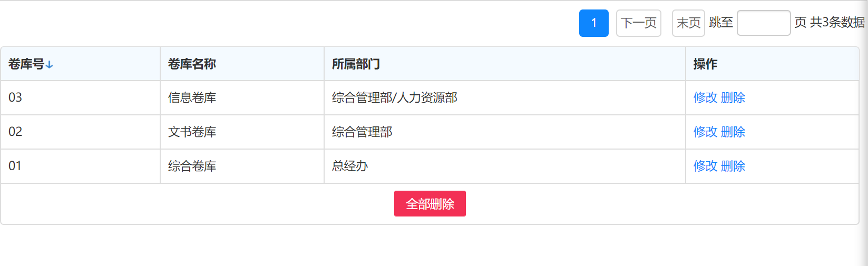868x266 pixels.
Task: Click the 修改 link for 综合卷库
Action: click(705, 166)
